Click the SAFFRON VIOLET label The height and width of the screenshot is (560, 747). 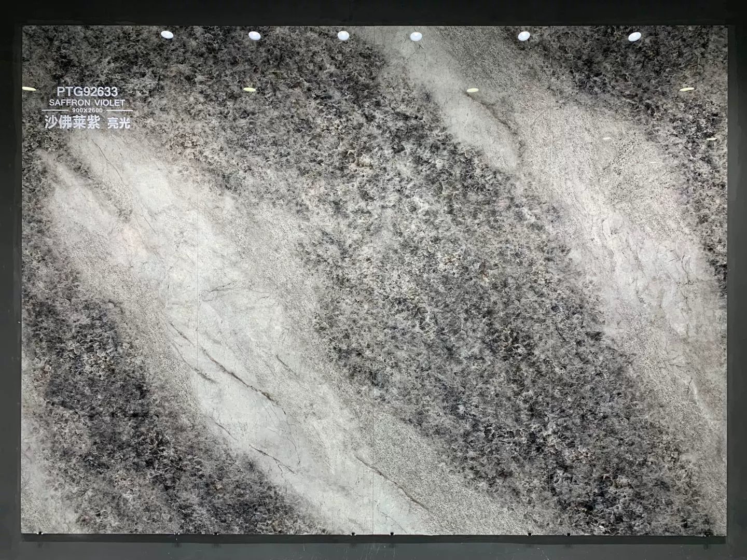tap(87, 103)
